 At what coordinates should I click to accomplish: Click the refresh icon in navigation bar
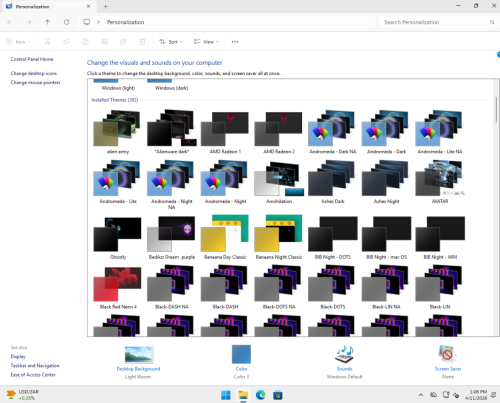(67, 22)
